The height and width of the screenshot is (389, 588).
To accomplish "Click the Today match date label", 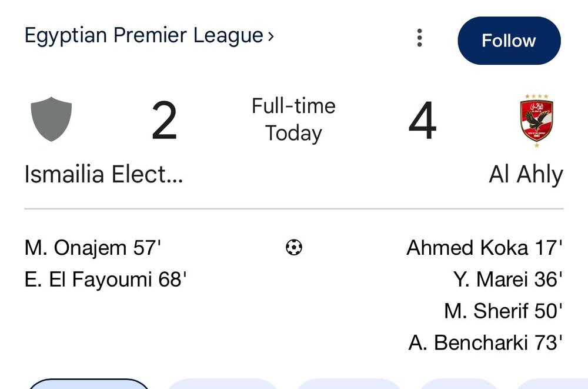I will tap(293, 133).
